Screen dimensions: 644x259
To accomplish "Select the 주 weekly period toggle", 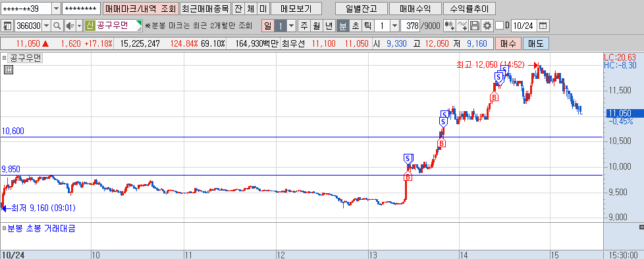I will tap(304, 26).
